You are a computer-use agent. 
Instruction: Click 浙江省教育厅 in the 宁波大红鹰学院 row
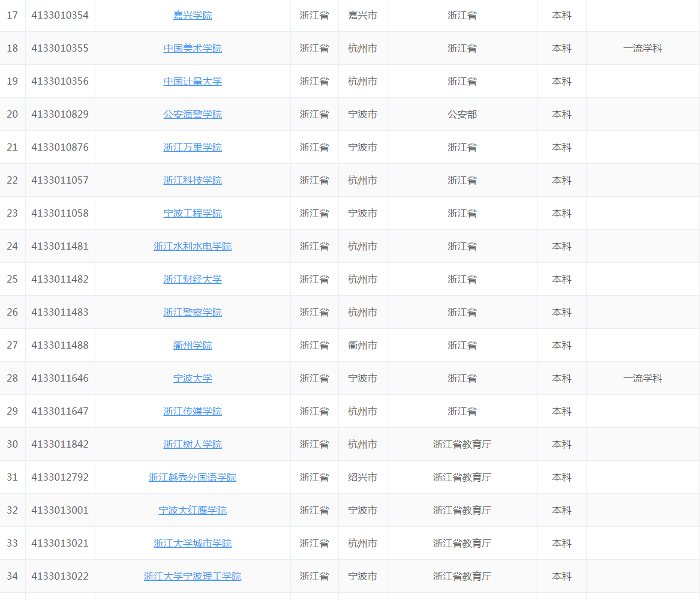tap(462, 511)
